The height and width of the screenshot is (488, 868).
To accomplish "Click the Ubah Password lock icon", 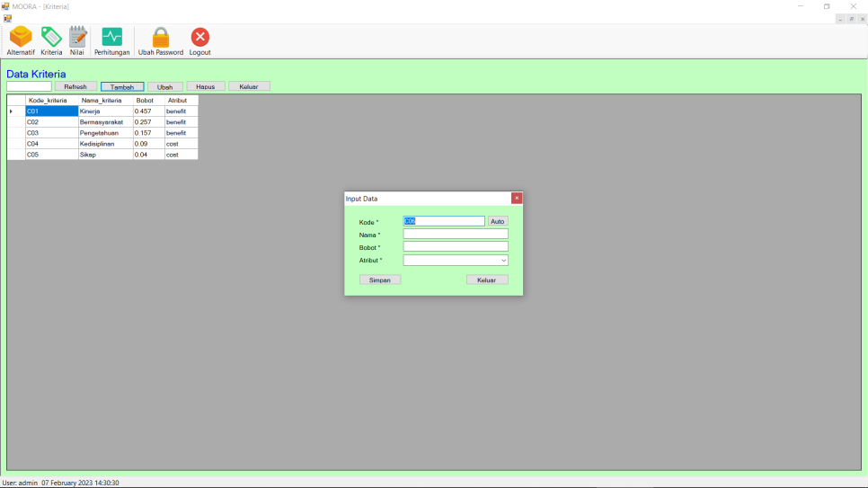I will (x=161, y=38).
